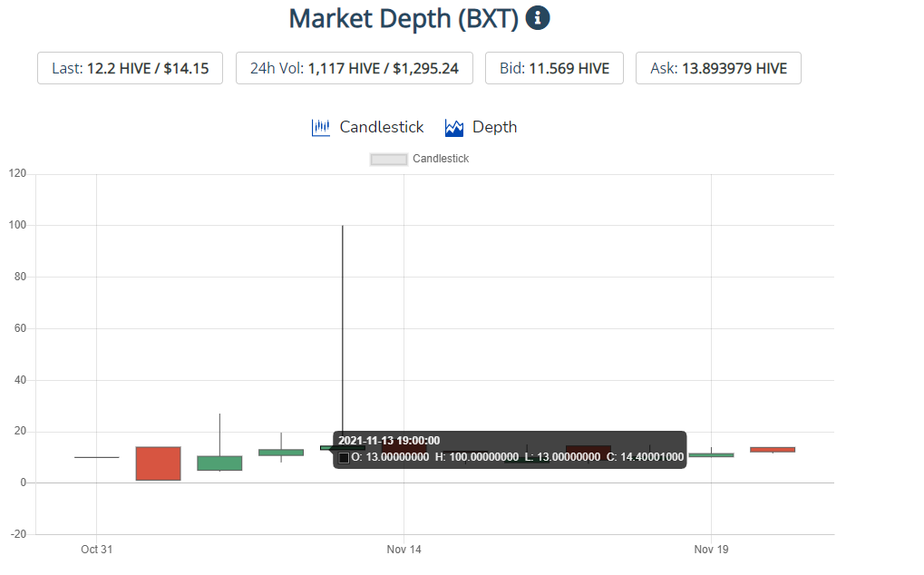Click the Bid 11.569 HIVE box
This screenshot has width=924, height=575.
click(x=555, y=68)
